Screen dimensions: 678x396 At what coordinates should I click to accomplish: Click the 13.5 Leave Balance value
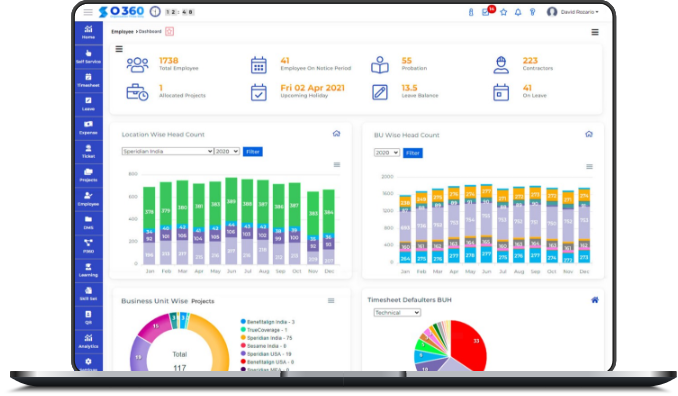point(409,88)
